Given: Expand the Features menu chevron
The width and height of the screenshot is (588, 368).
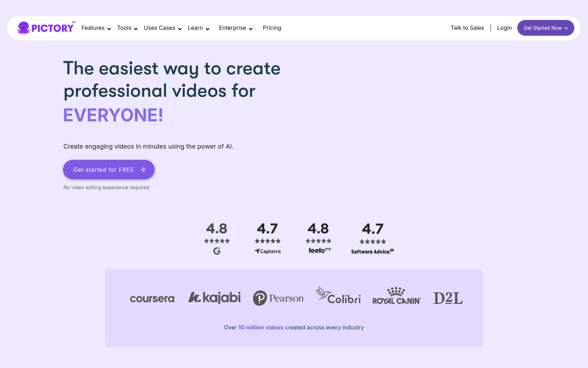Looking at the screenshot, I should (x=109, y=29).
